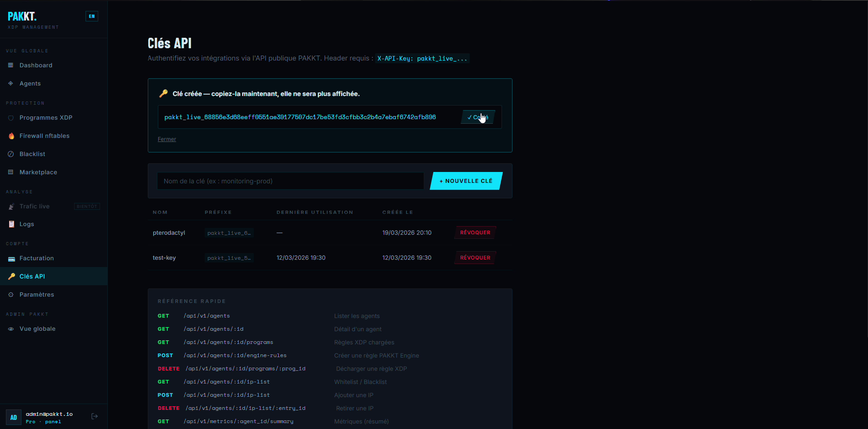Click the Firewall nftables flame icon
This screenshot has width=868, height=429.
point(11,136)
